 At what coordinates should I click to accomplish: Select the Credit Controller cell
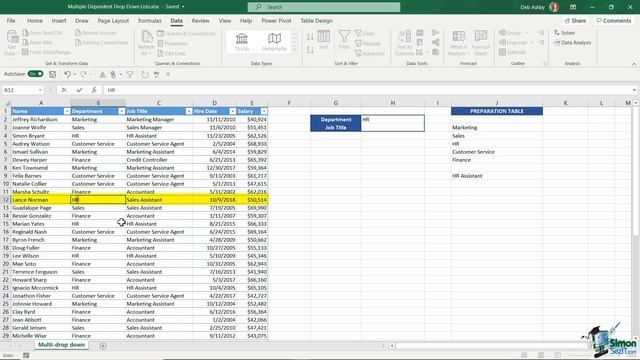coord(159,160)
